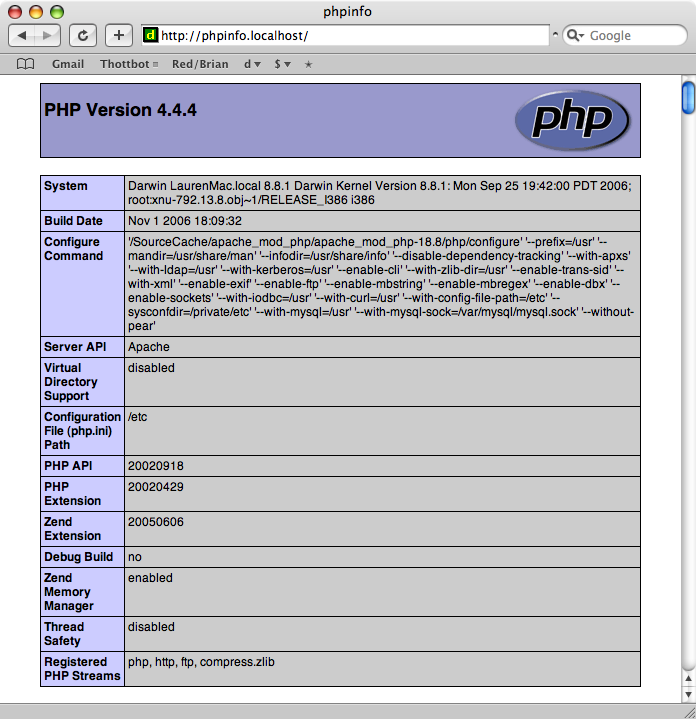Click 'Nov 1 2006 18:09:32' value
This screenshot has width=696, height=719.
click(185, 221)
